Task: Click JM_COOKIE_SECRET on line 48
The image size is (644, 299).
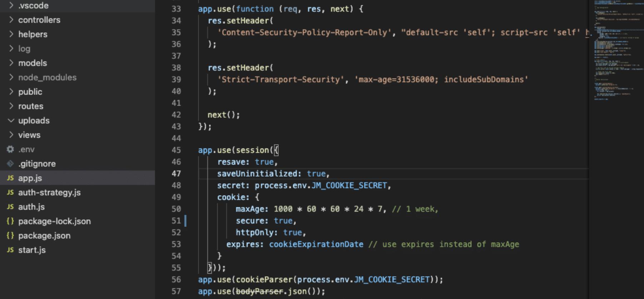Action: click(x=349, y=185)
